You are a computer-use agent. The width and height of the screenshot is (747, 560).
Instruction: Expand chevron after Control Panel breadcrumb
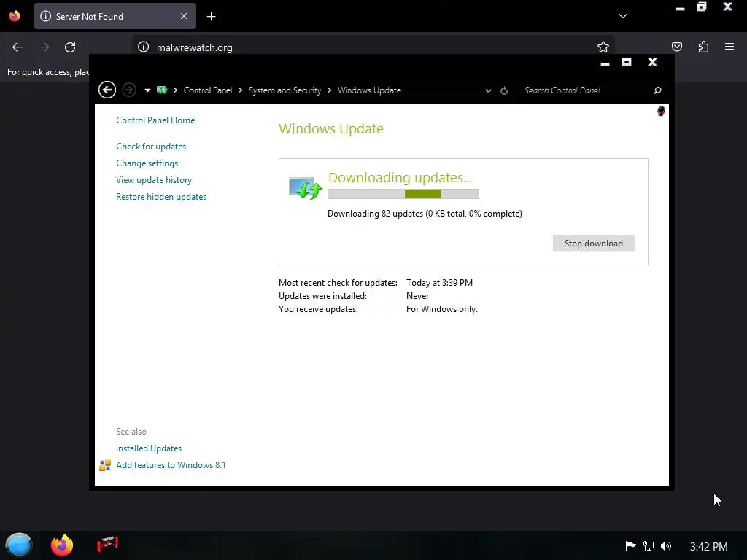click(x=240, y=90)
